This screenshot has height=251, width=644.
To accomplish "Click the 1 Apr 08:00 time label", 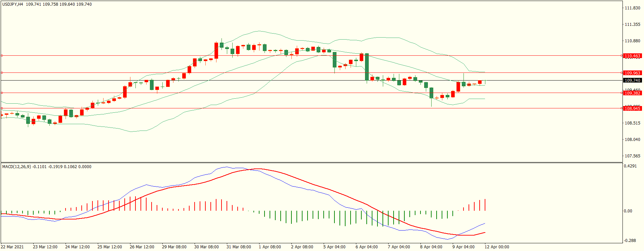I will click(270, 247).
